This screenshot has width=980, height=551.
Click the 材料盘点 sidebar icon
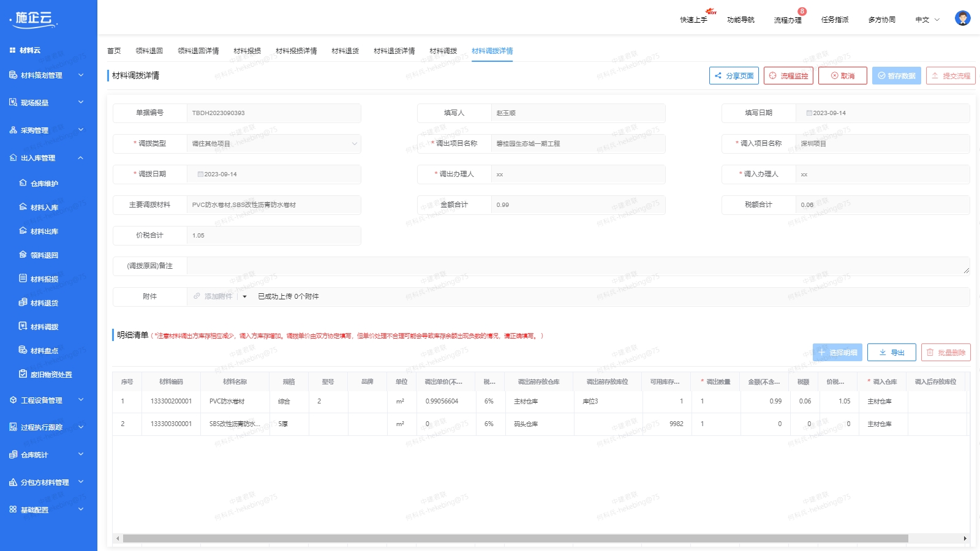point(23,350)
